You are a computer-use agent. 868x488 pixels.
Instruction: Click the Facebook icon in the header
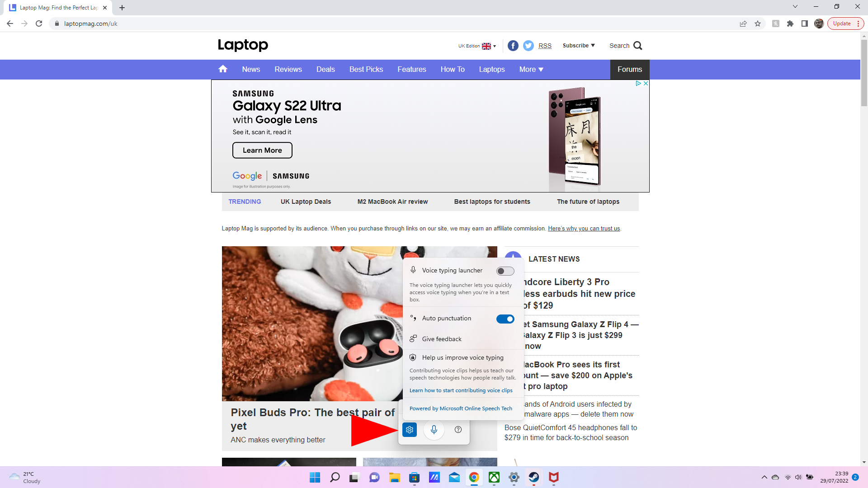(x=512, y=45)
